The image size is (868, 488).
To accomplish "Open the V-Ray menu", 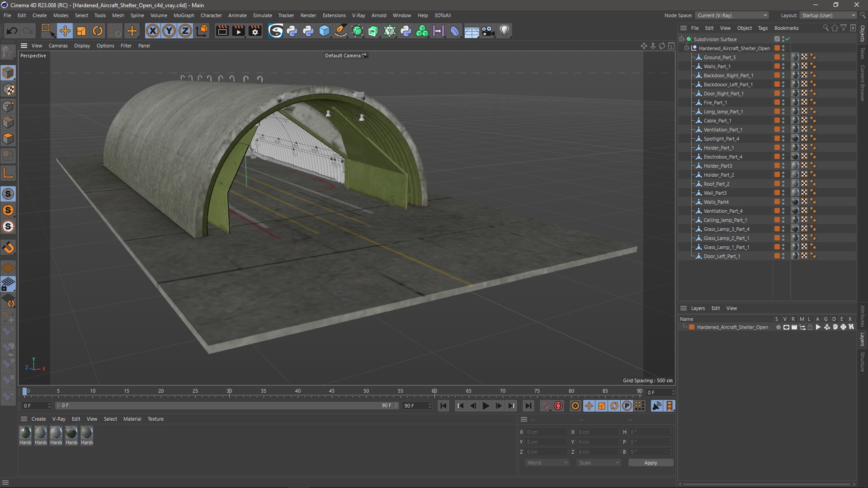I will click(x=359, y=15).
